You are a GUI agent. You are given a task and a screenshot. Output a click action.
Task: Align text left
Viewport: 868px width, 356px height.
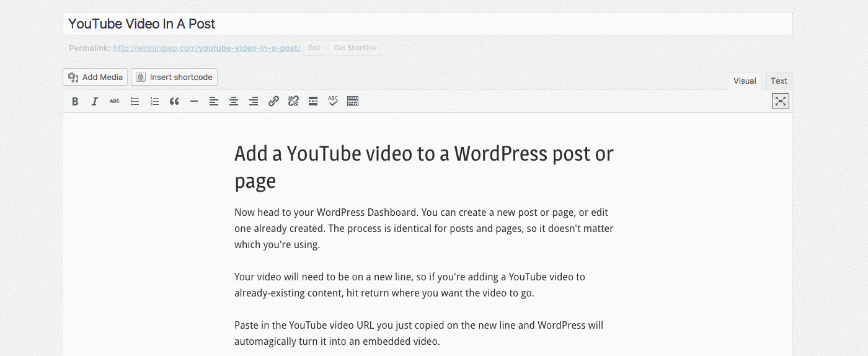tap(214, 102)
